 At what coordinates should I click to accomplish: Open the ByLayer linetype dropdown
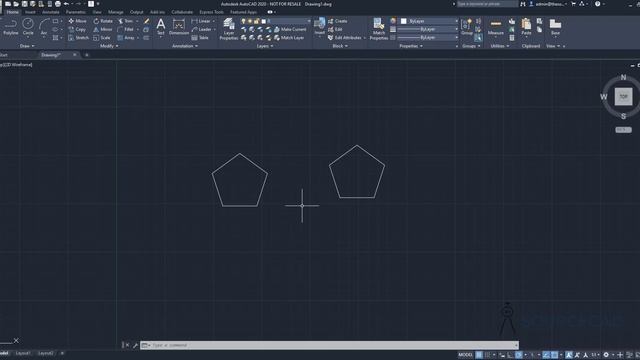[x=427, y=38]
